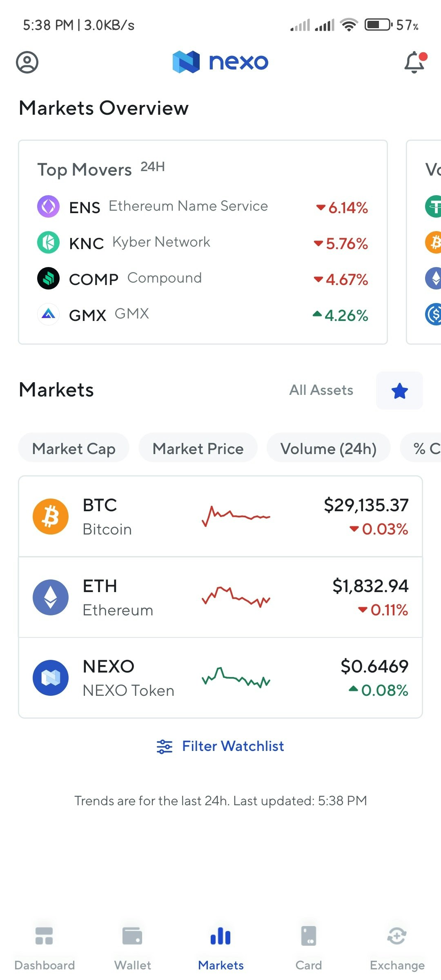Open Filter Watchlist
The image size is (441, 980).
point(220,746)
